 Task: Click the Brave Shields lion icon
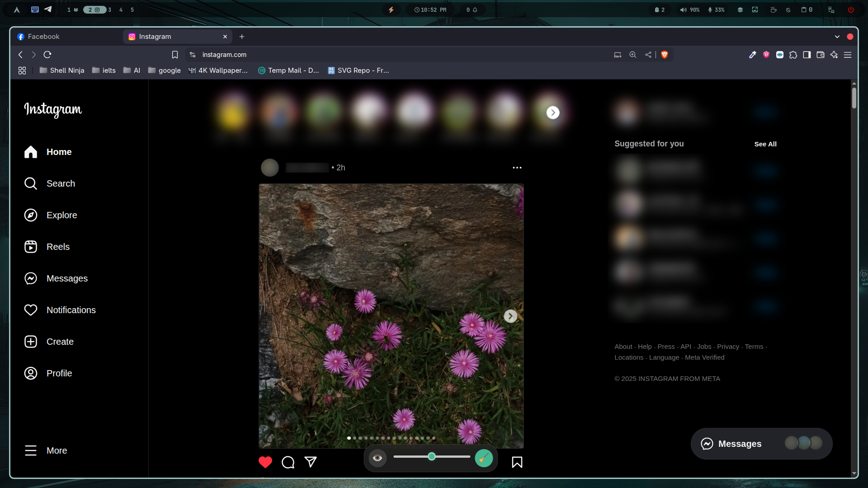pos(665,55)
